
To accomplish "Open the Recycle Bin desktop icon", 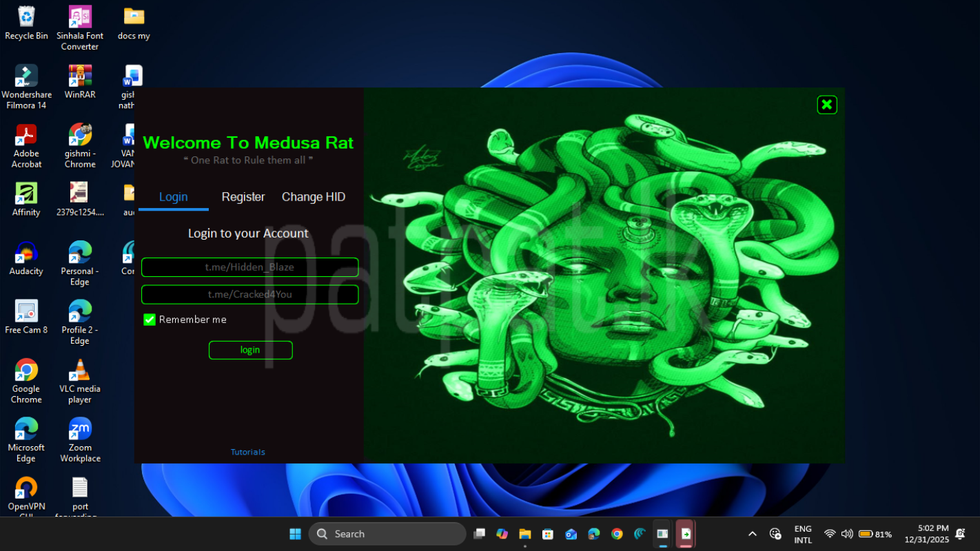I will 26,17.
